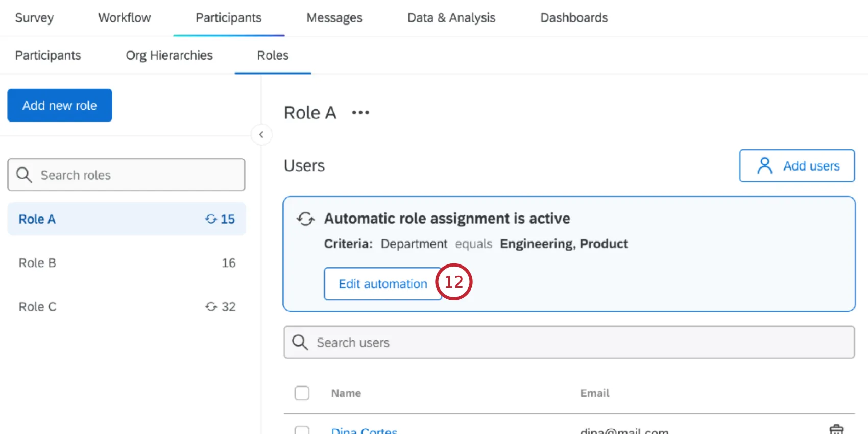Click the 'Engineering, Product' criteria value

point(564,244)
